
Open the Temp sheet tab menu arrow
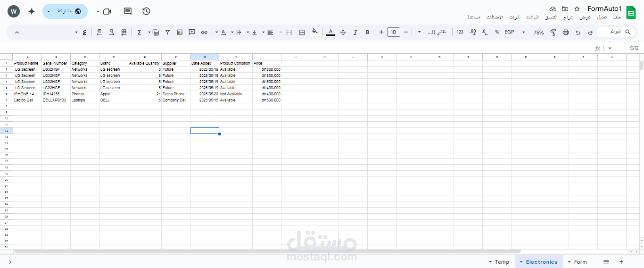point(490,262)
